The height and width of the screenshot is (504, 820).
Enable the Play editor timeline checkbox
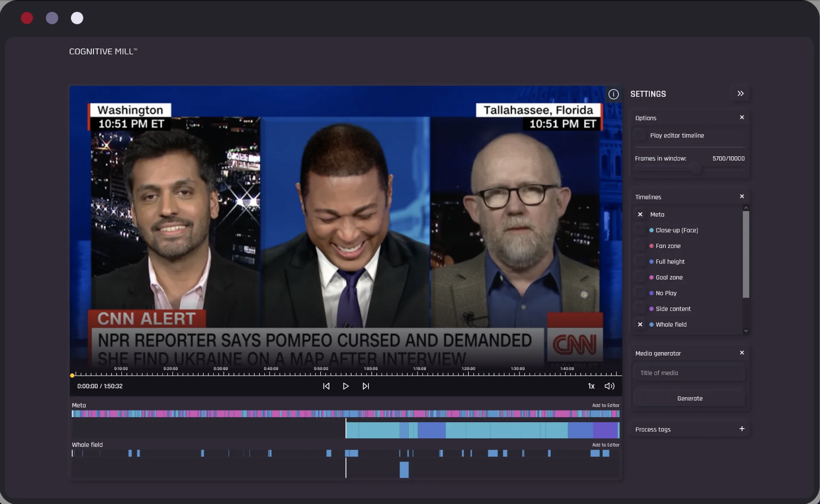pos(640,136)
